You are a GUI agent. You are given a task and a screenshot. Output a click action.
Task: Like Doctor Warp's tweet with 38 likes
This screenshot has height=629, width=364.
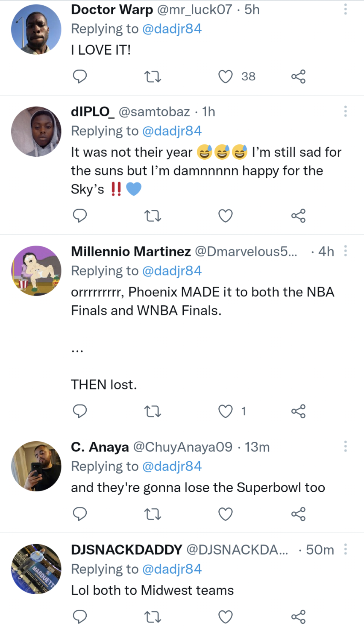225,77
